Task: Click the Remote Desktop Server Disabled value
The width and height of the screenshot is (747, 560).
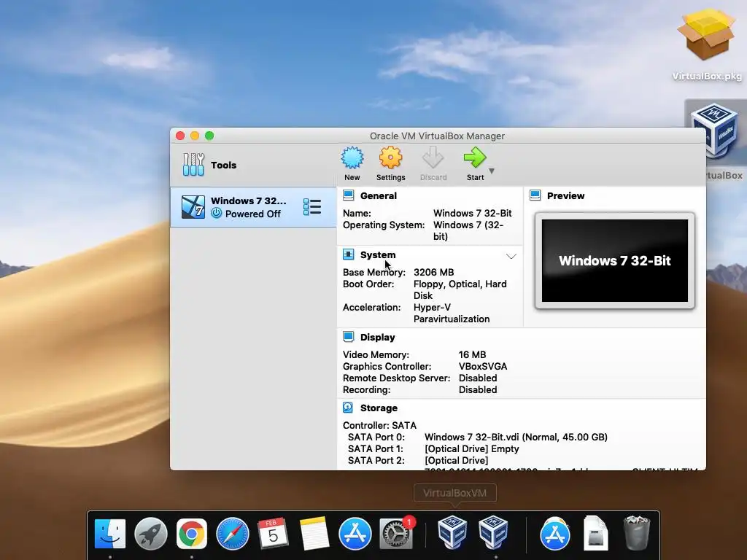Action: [x=478, y=378]
